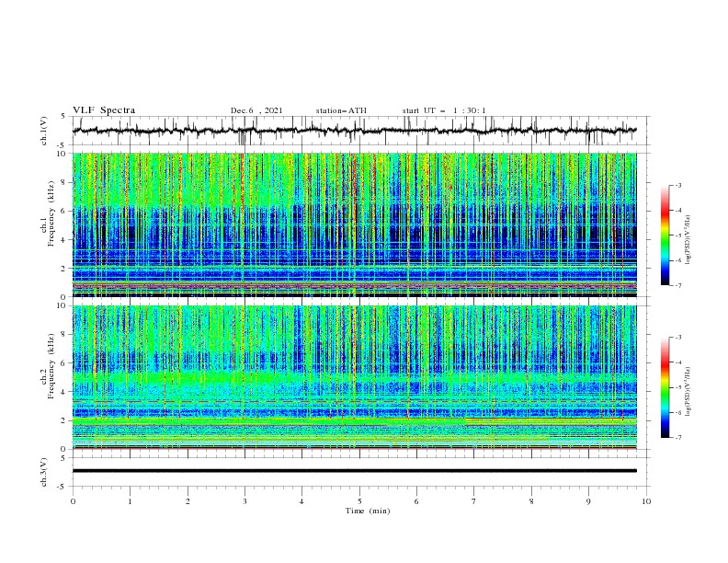Click time-axis tick label "0"
This screenshot has height=563, width=728.
[x=73, y=501]
